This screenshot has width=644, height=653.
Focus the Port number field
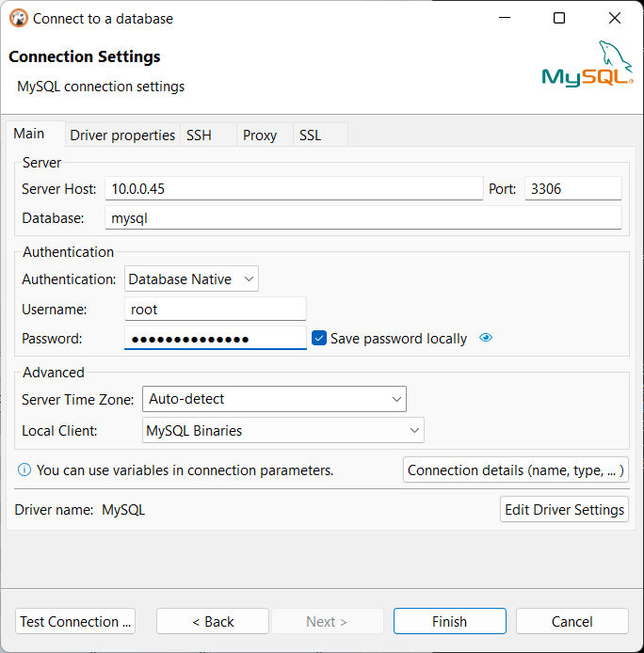[x=572, y=189]
